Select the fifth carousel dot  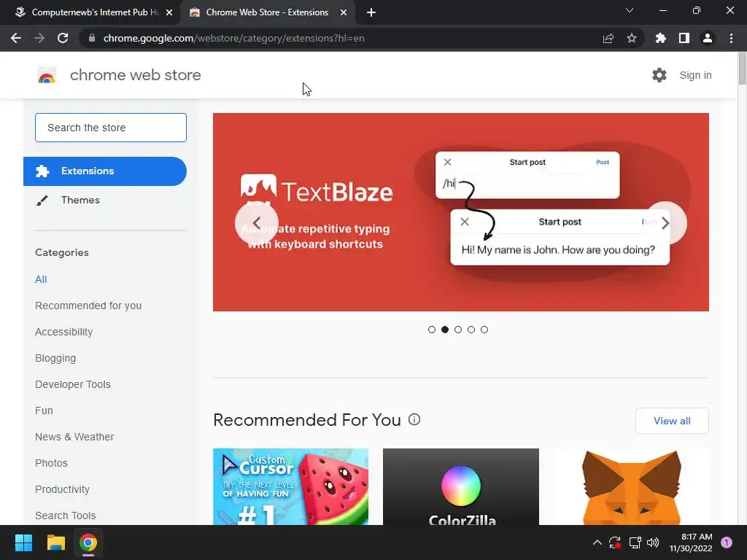click(x=484, y=330)
